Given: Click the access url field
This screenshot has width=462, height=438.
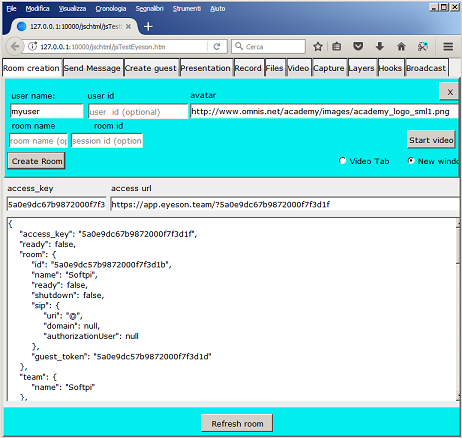Looking at the screenshot, I should (285, 204).
